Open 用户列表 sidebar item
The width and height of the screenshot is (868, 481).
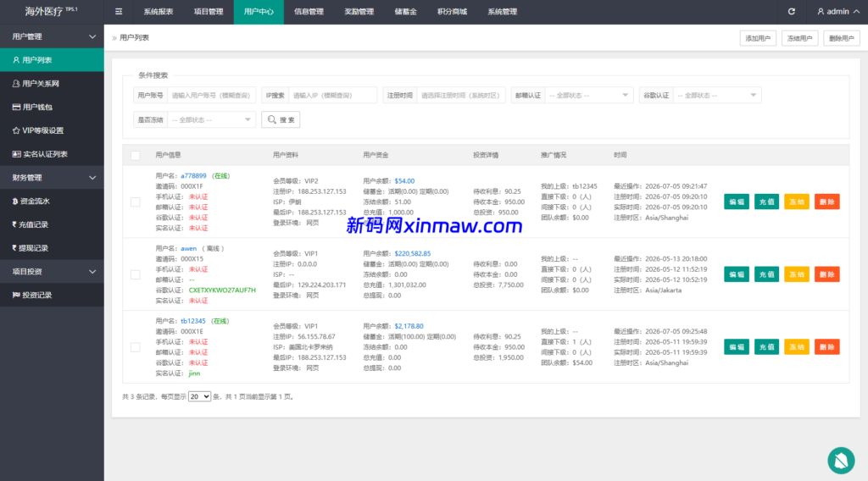(52, 60)
